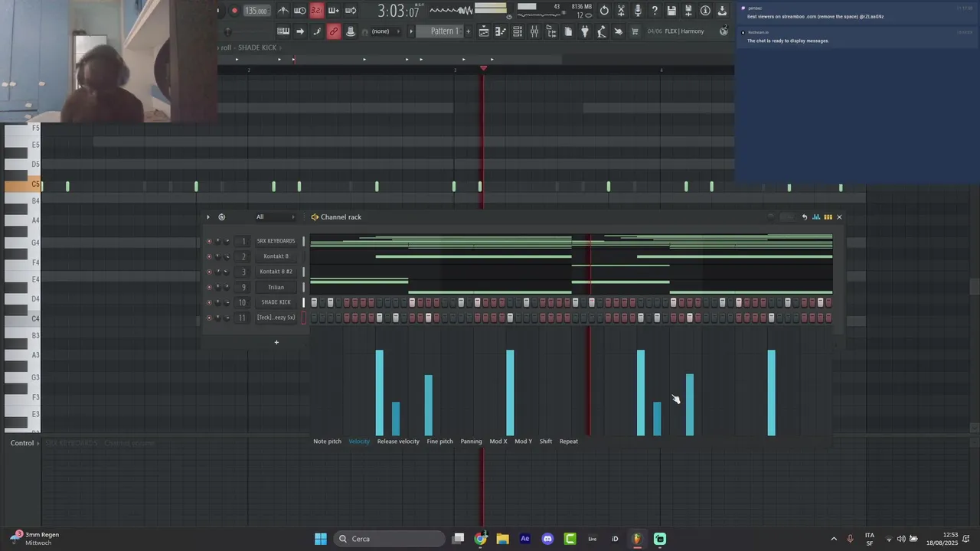Open the piano roll view icon
Viewport: 980px width, 551px height.
[500, 31]
